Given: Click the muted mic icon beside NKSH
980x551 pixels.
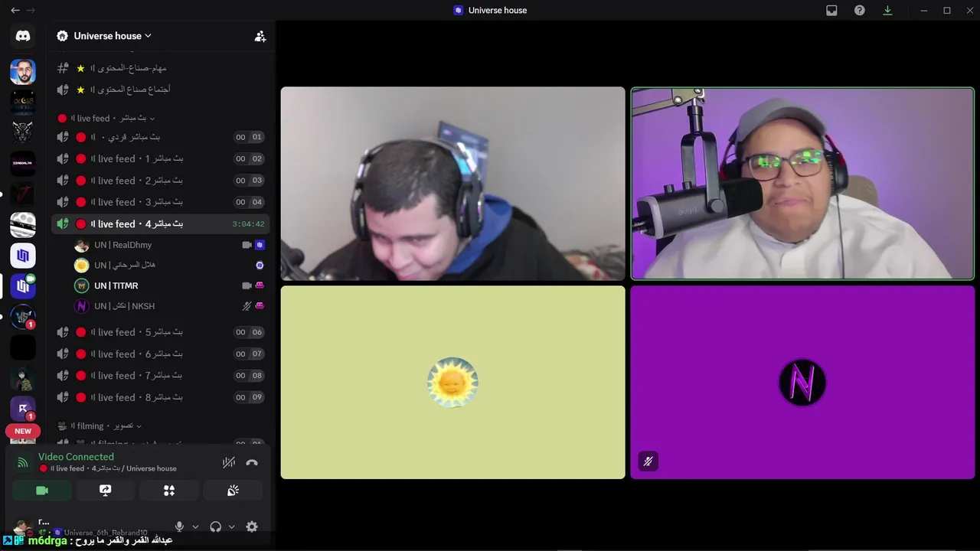Looking at the screenshot, I should point(247,306).
